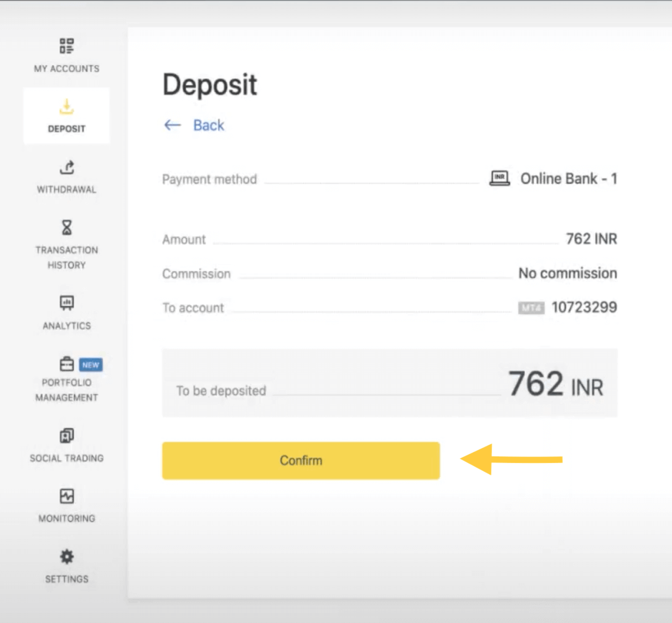
Task: Click the Online Bank - 1 value
Action: coord(568,179)
